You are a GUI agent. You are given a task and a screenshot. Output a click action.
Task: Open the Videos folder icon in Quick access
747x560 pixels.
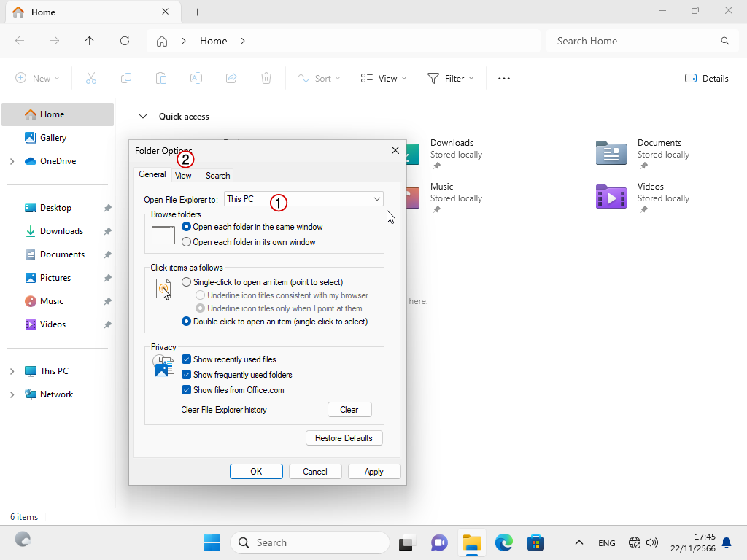click(x=611, y=196)
